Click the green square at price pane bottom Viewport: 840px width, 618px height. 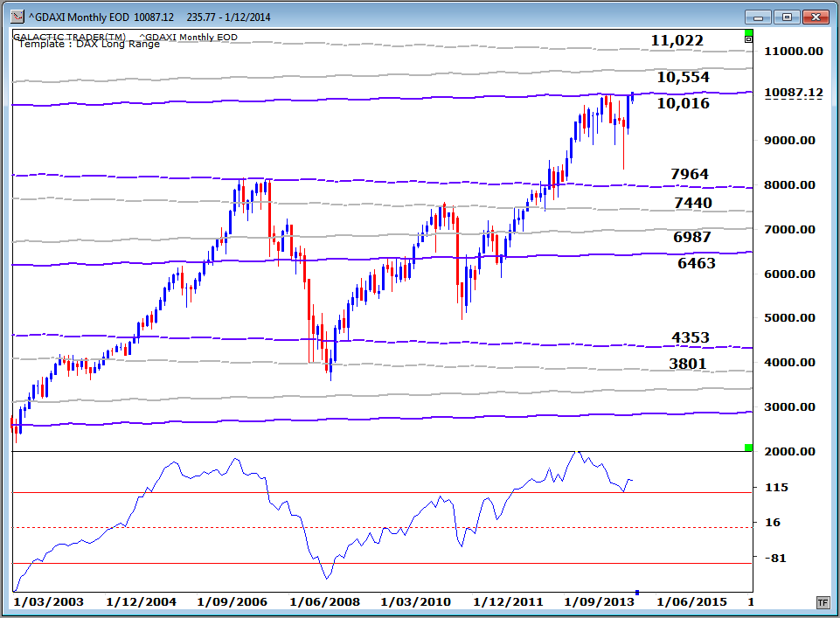click(748, 448)
